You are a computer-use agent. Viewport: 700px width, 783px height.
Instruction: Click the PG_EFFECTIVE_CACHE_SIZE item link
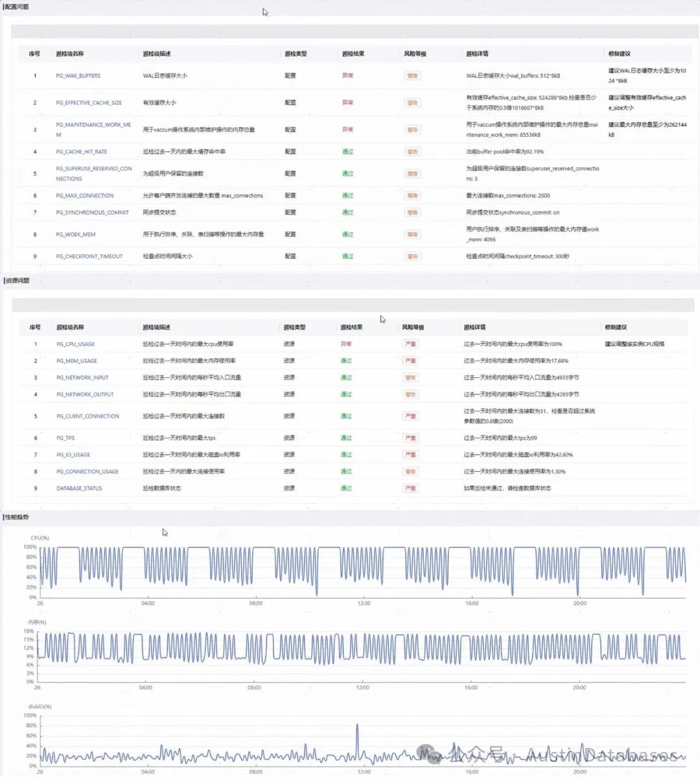tap(89, 102)
